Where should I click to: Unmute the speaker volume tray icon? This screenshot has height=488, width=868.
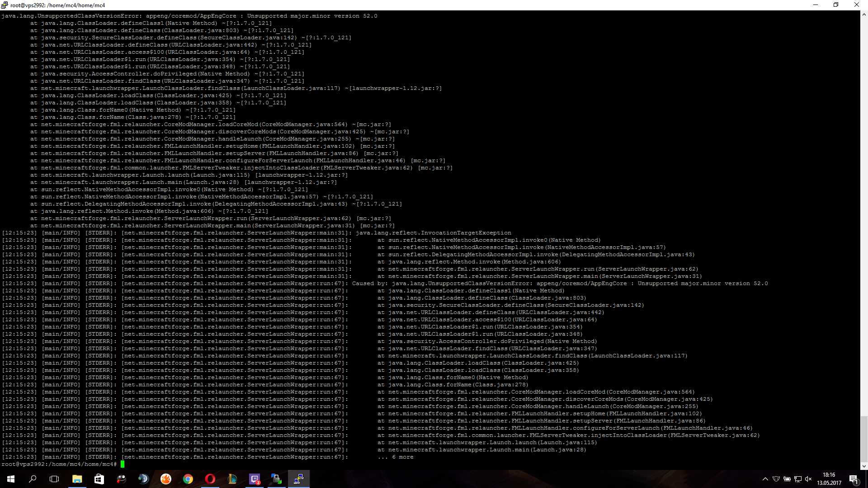[808, 479]
